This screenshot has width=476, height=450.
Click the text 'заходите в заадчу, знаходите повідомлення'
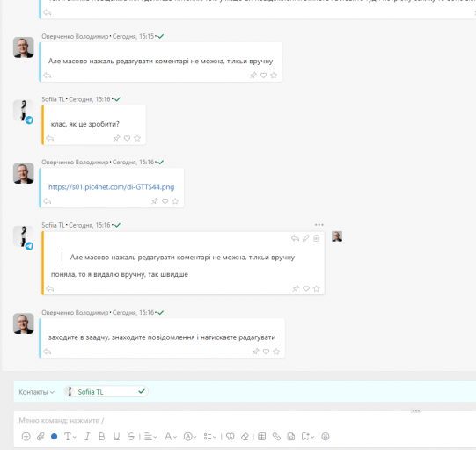(x=121, y=337)
